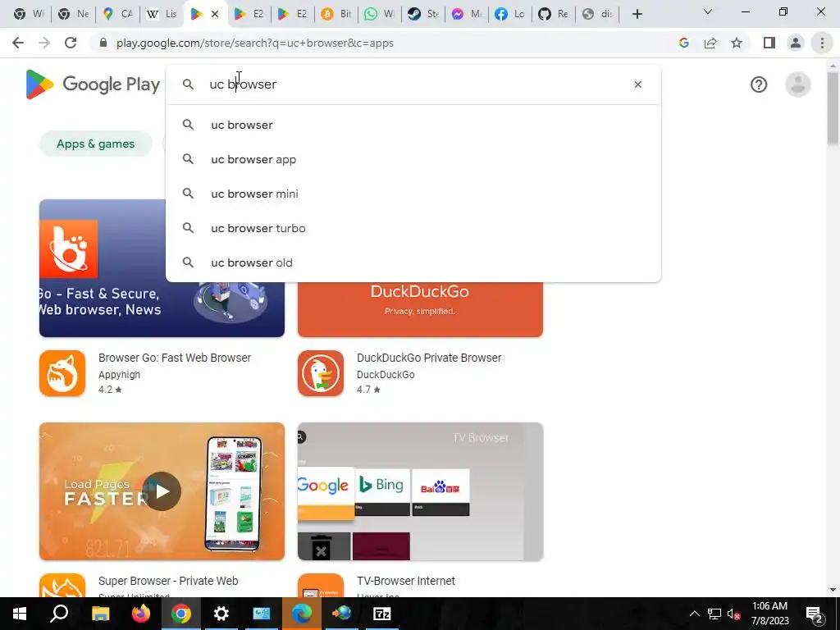
Task: Open the Google Play account avatar
Action: pos(797,84)
